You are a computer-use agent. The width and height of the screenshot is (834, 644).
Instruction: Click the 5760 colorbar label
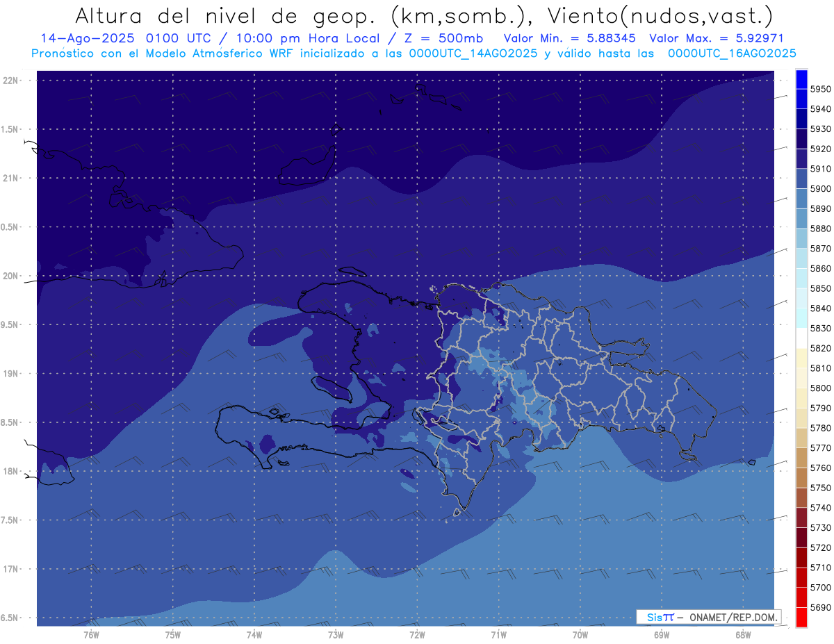(x=820, y=468)
